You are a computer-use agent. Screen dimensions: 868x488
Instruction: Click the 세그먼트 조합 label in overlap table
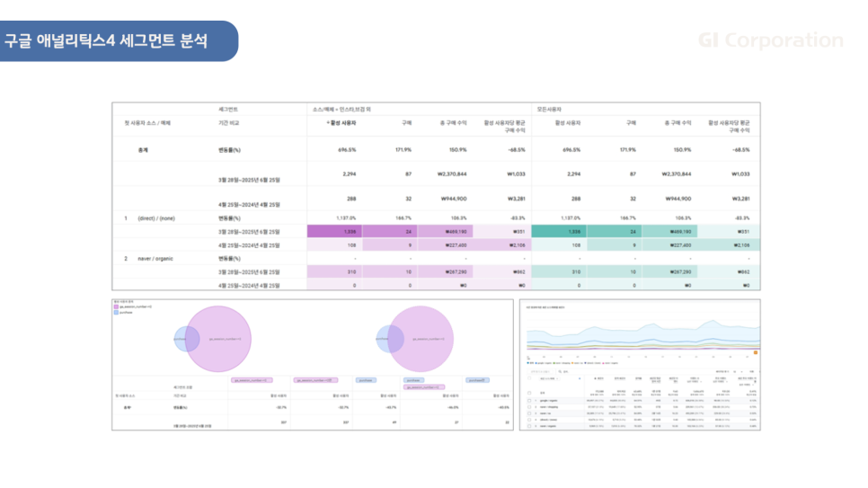pos(182,387)
